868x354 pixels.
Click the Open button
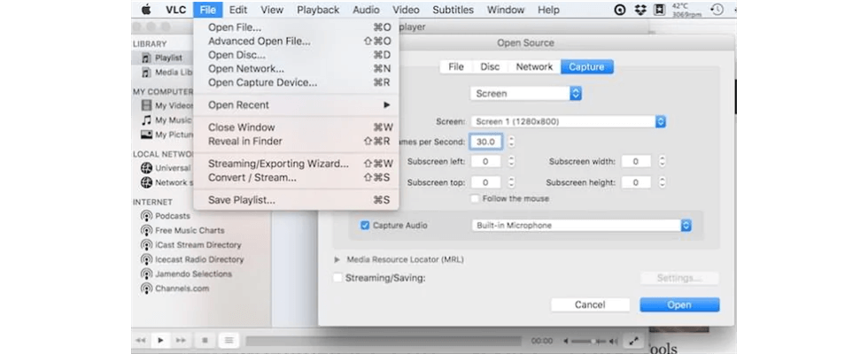(x=679, y=304)
